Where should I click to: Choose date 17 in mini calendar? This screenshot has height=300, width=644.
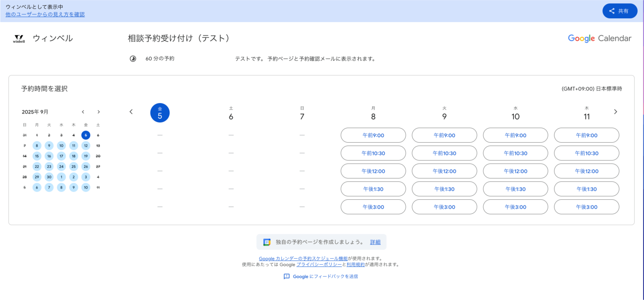61,156
